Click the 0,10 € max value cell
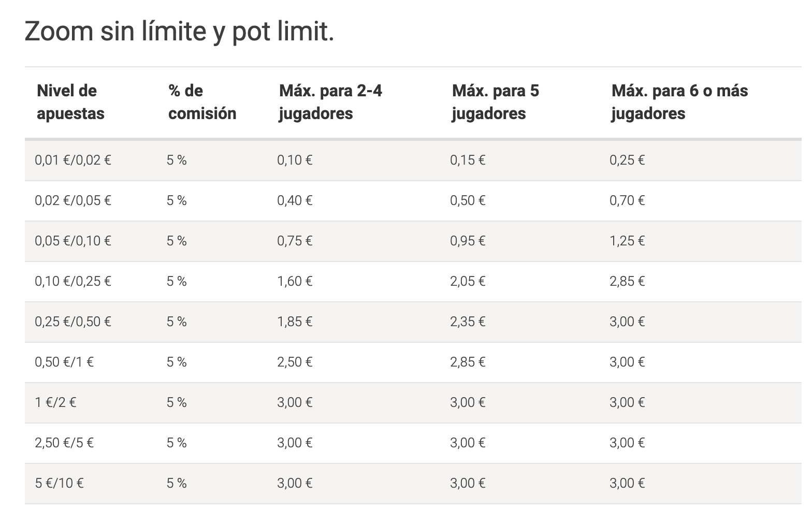812x525 pixels. pos(295,160)
